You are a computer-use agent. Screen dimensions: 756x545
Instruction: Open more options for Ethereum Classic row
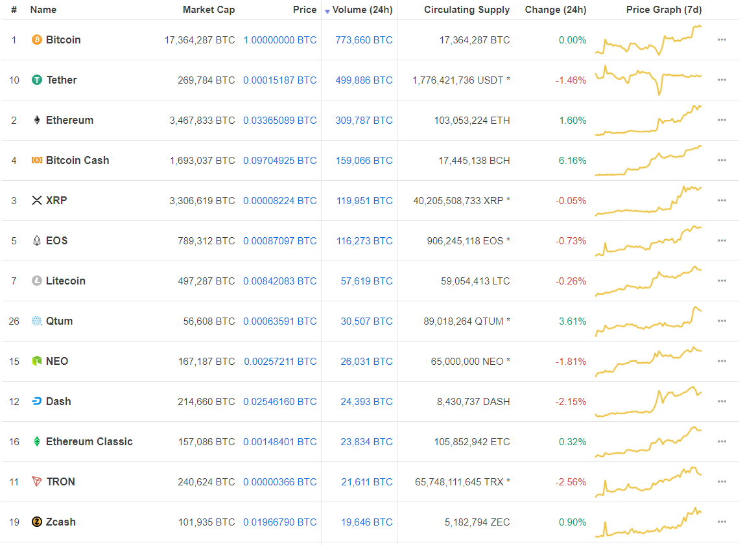(721, 441)
